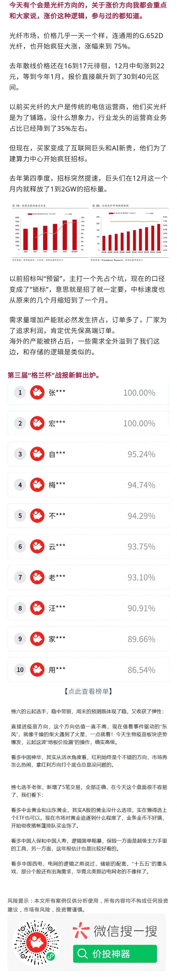Click the piggy avatar of rank 1 张***
Viewport: 177px width, 980px height.
click(x=37, y=392)
